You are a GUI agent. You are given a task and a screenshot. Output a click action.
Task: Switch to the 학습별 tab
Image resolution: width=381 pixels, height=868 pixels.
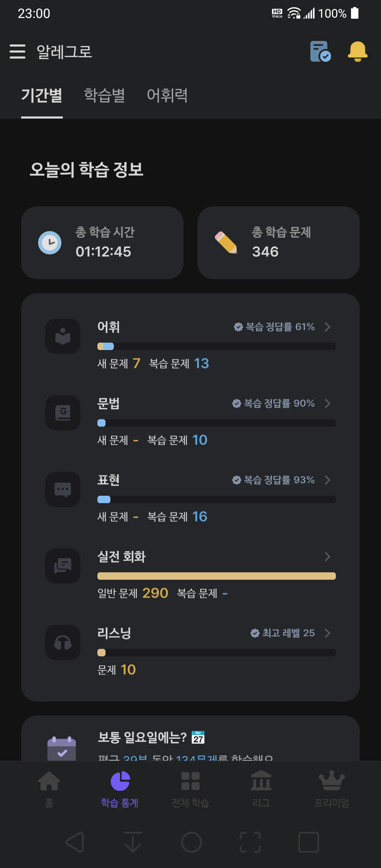tap(104, 95)
